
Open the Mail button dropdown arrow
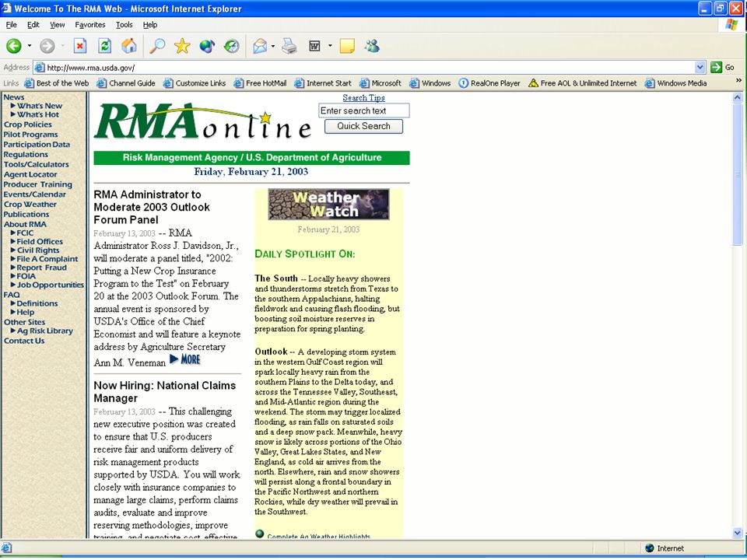tap(273, 46)
